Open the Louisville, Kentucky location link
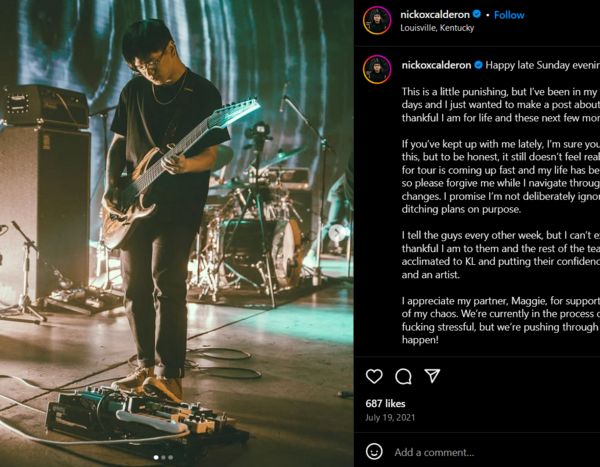Image resolution: width=600 pixels, height=467 pixels. click(437, 28)
